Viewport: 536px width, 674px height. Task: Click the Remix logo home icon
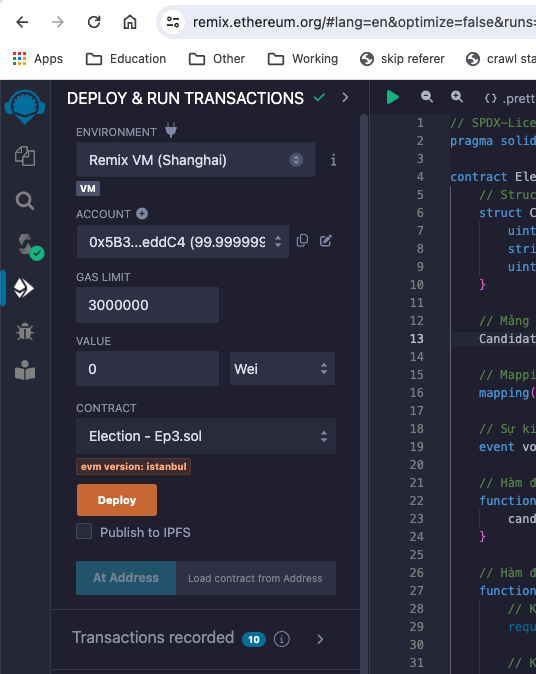coord(25,107)
